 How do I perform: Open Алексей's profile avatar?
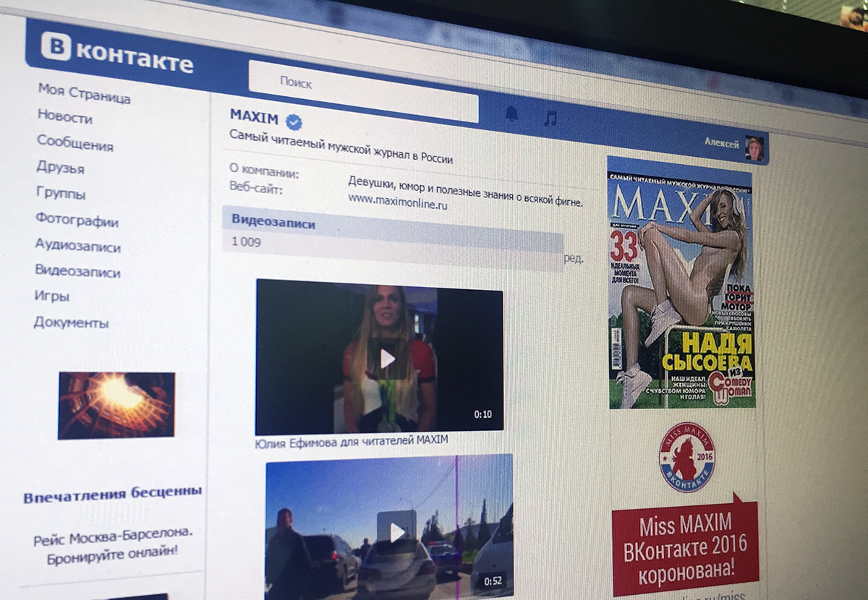[754, 148]
